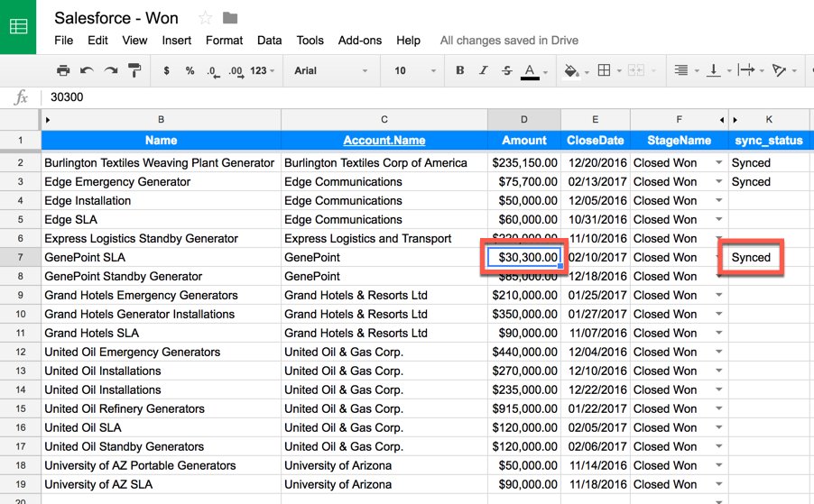This screenshot has height=504, width=814.
Task: Click the sync_status header cell
Action: pyautogui.click(x=769, y=141)
